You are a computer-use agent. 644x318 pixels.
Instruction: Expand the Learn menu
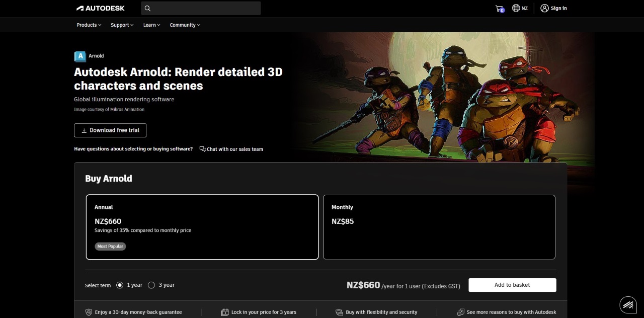(152, 25)
